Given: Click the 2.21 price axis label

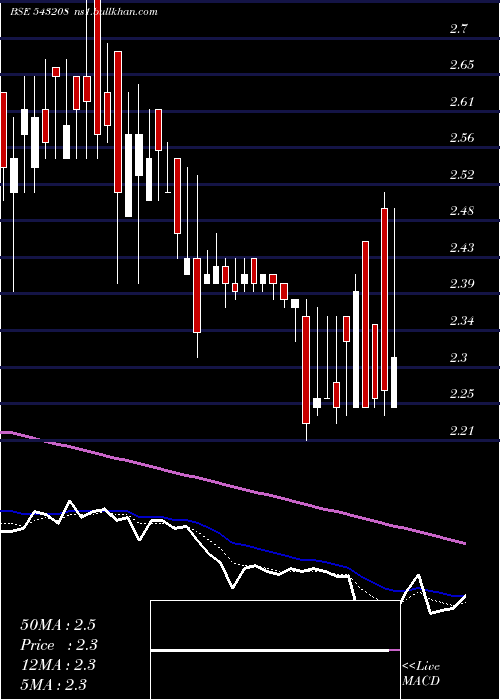Looking at the screenshot, I should coord(461,430).
